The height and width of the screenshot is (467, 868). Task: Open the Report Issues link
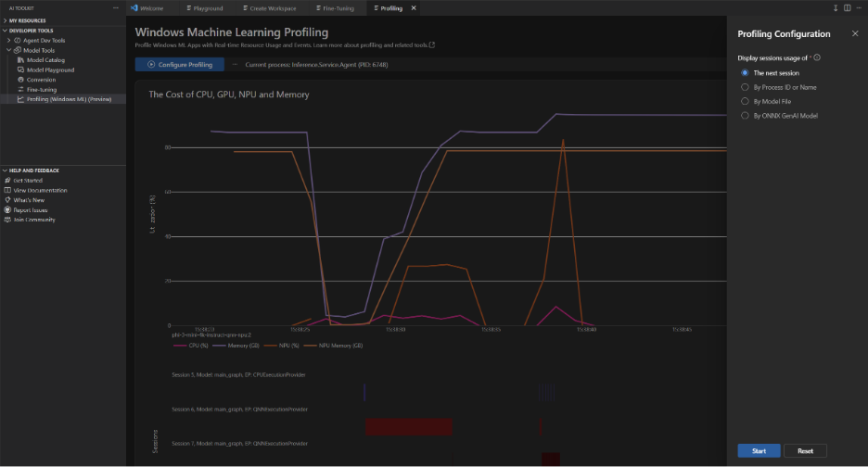pos(31,210)
